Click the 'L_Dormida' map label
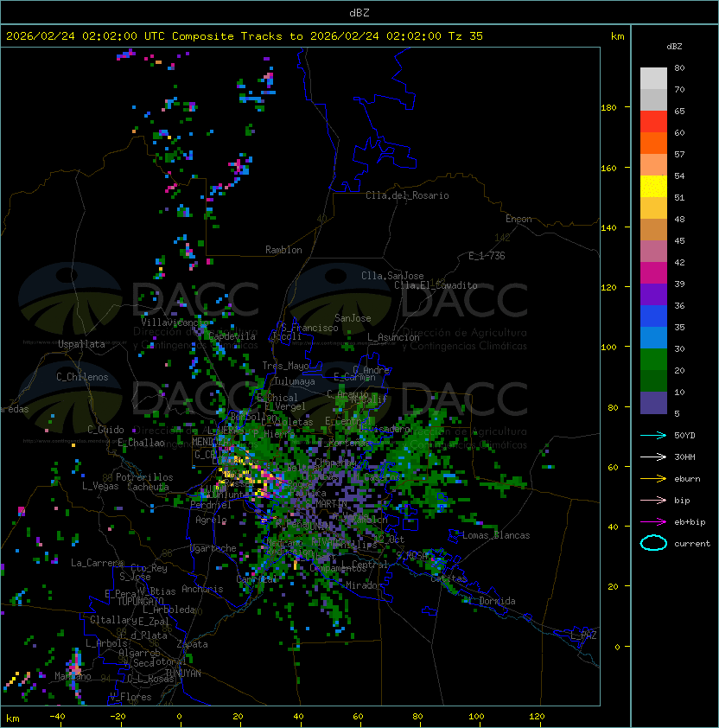The height and width of the screenshot is (728, 719). point(492,601)
